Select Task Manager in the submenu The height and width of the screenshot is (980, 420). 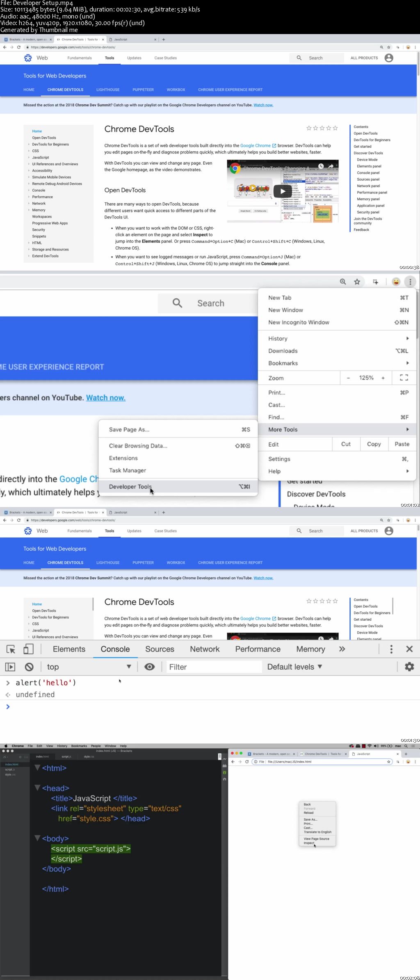(178, 470)
